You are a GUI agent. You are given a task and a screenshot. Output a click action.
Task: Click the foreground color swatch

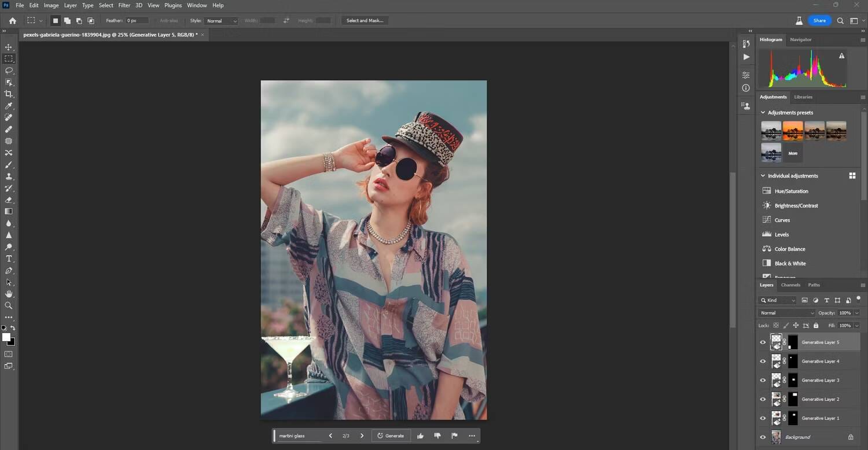tap(6, 337)
